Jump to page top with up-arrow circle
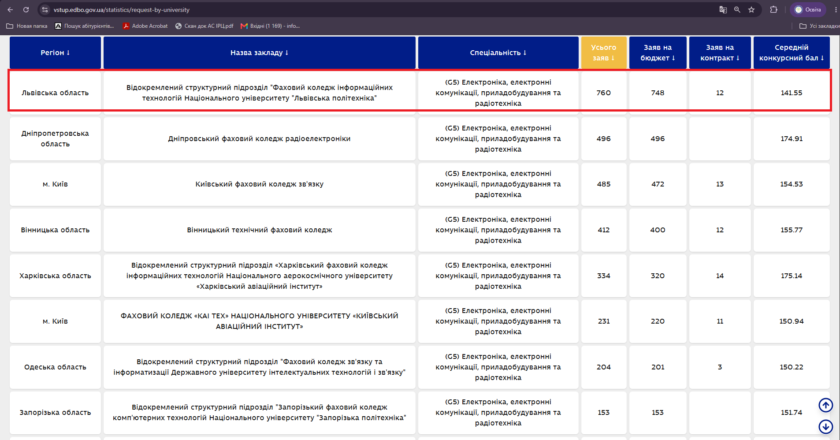Screen dimensions: 840x440 (x=826, y=405)
